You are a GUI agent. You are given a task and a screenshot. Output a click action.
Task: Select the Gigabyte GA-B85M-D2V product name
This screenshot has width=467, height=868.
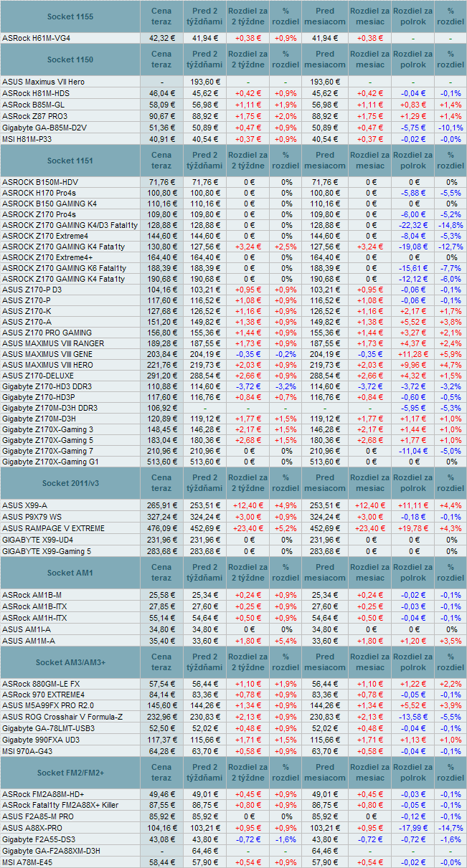click(44, 128)
